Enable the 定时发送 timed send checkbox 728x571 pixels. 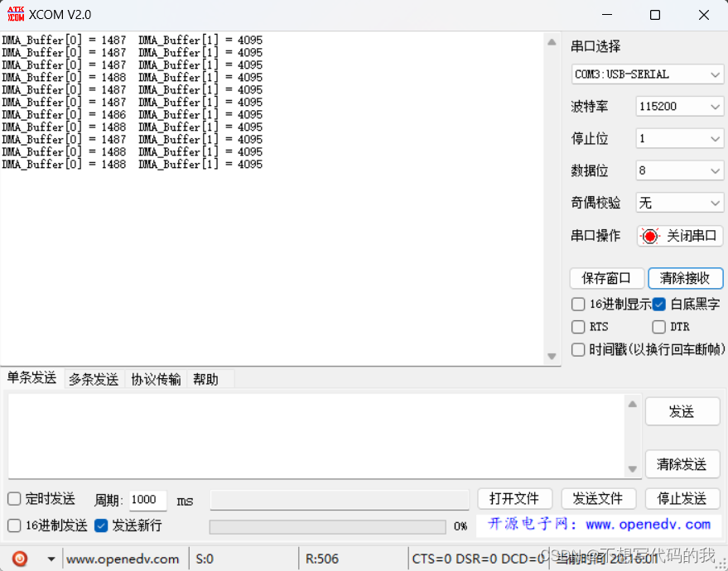(x=14, y=499)
